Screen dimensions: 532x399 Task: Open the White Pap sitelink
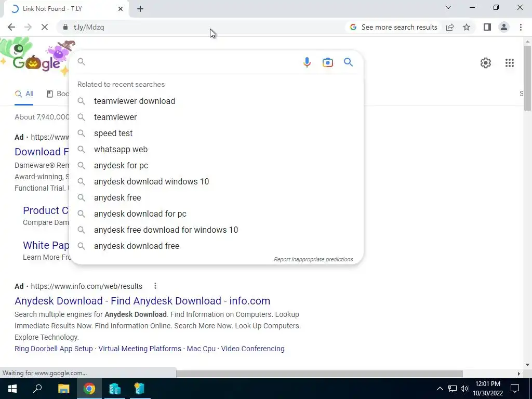point(46,245)
